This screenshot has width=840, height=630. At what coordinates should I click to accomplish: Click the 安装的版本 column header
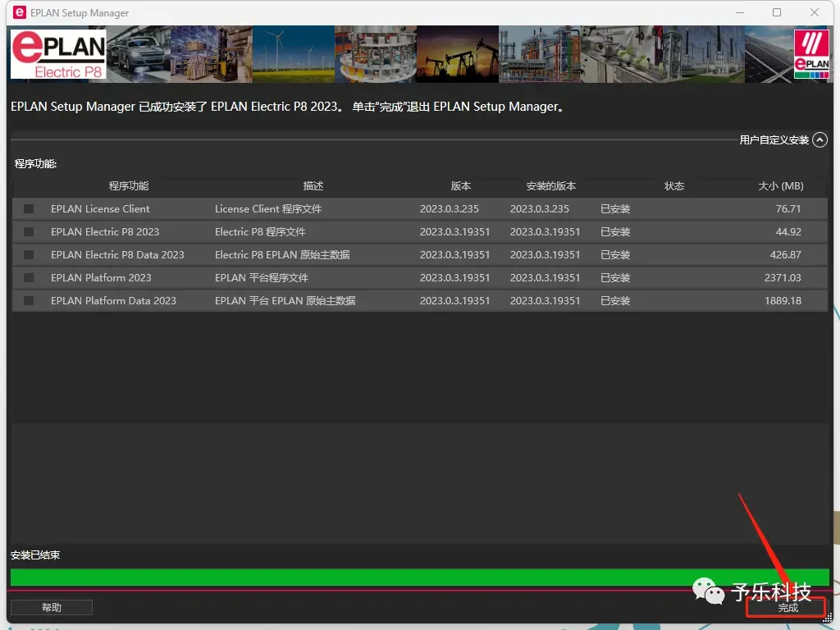coord(550,186)
